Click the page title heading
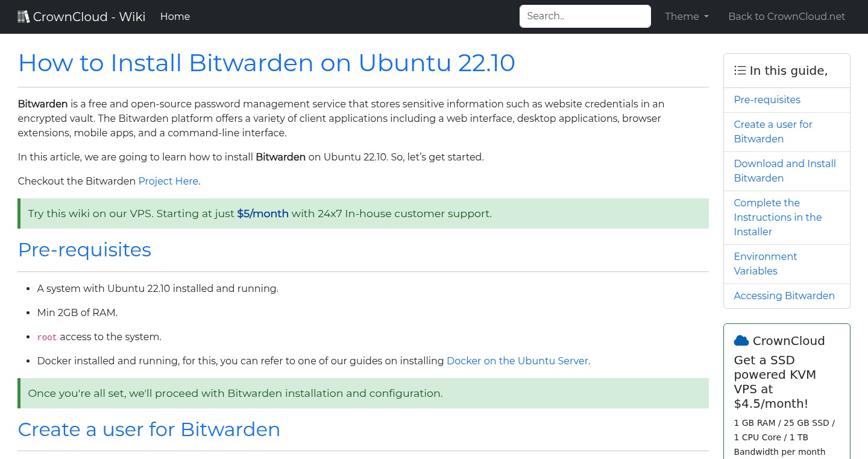 [x=267, y=63]
